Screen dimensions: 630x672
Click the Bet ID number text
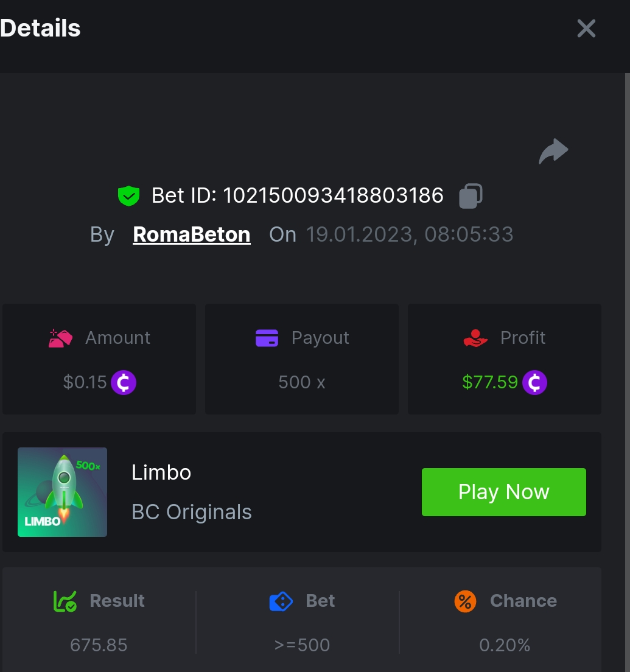332,196
